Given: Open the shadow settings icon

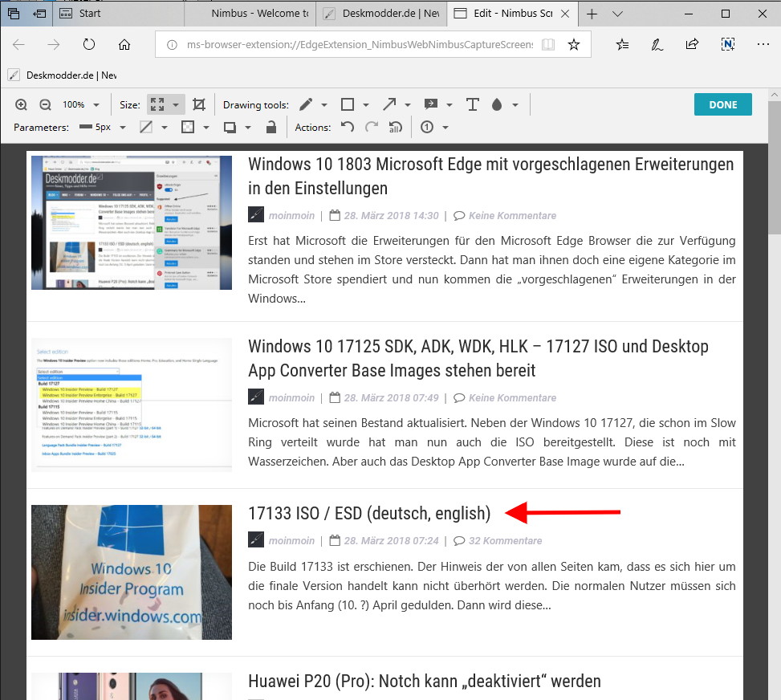Looking at the screenshot, I should tap(230, 128).
